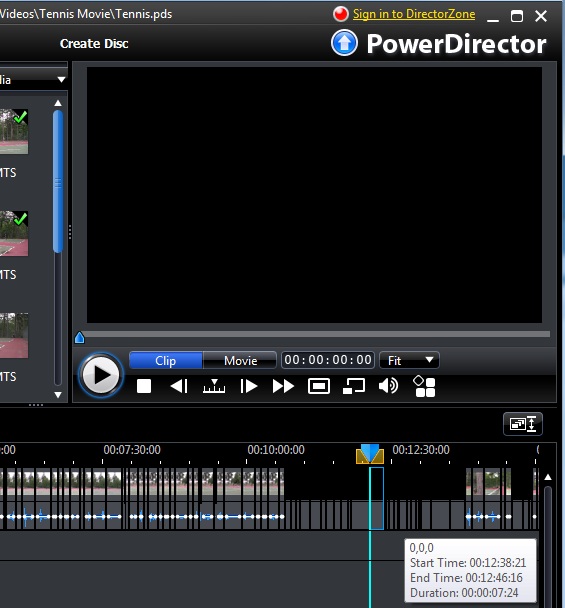The image size is (565, 608).
Task: Step to the previous frame
Action: 179,386
